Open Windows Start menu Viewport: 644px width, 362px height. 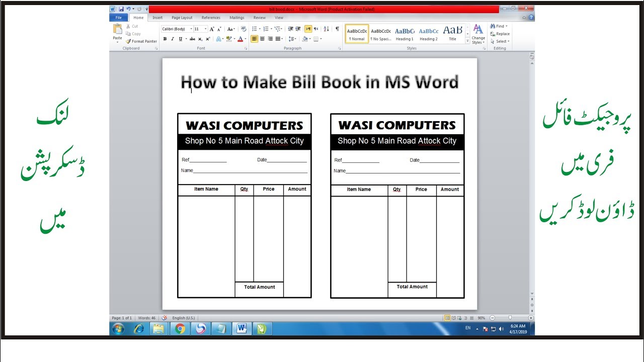point(118,329)
